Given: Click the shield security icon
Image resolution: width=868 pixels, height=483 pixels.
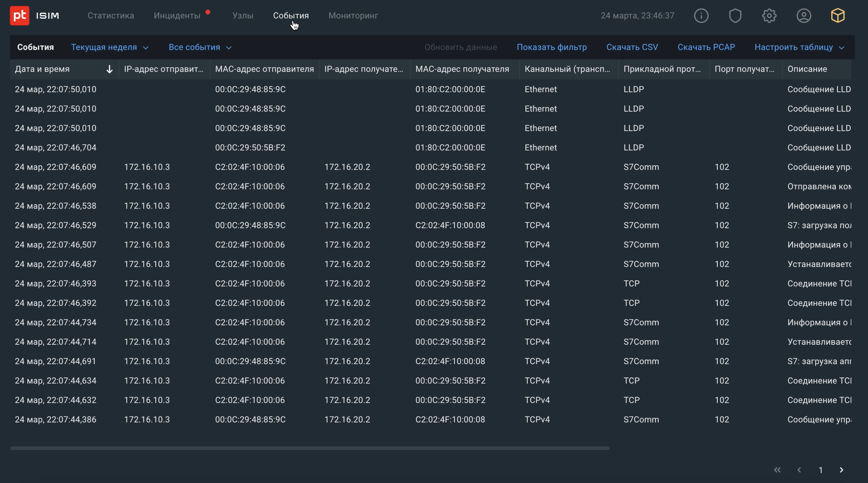Looking at the screenshot, I should click(735, 15).
